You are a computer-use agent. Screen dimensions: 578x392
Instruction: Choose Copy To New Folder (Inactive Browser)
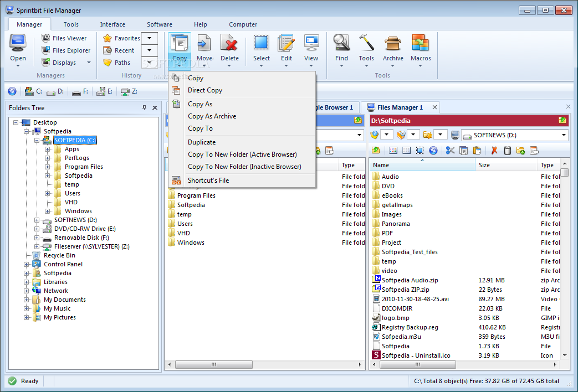click(242, 167)
